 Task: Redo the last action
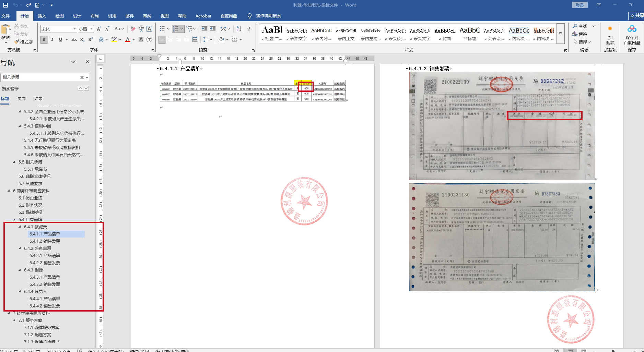click(28, 5)
